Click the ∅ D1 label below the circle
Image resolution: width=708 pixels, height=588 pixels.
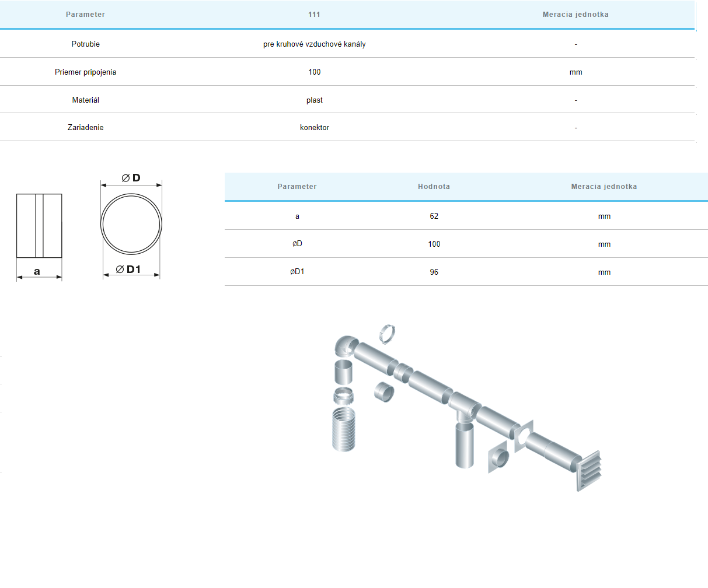(129, 269)
